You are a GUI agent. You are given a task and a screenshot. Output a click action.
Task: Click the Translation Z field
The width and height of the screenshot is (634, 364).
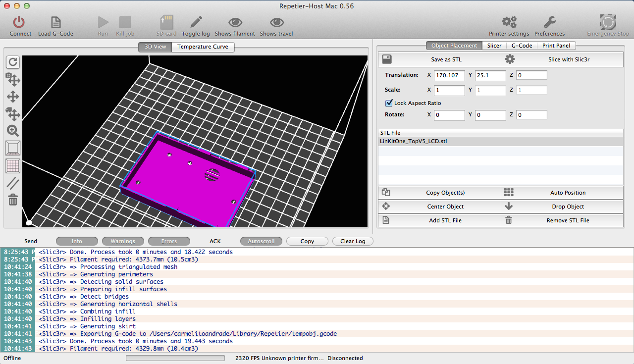[x=531, y=75]
